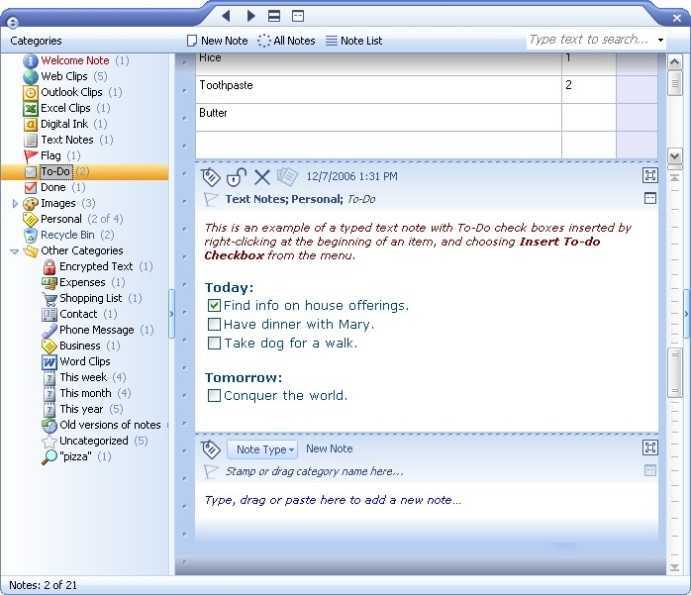The image size is (691, 595).
Task: Open the main menu round button
Action: (x=12, y=22)
